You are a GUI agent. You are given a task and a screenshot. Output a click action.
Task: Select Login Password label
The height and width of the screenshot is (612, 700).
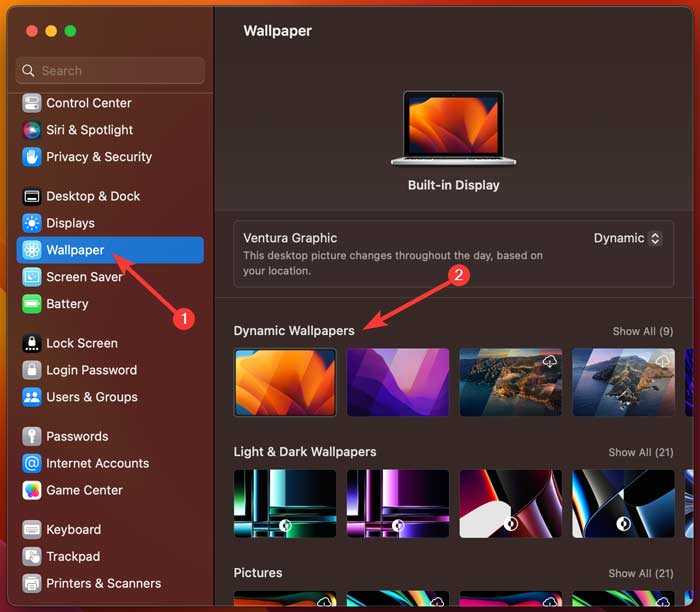92,370
